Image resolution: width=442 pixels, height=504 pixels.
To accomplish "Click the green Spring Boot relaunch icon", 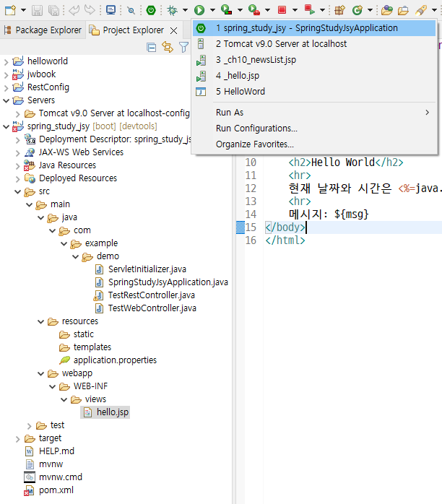I will [x=151, y=10].
